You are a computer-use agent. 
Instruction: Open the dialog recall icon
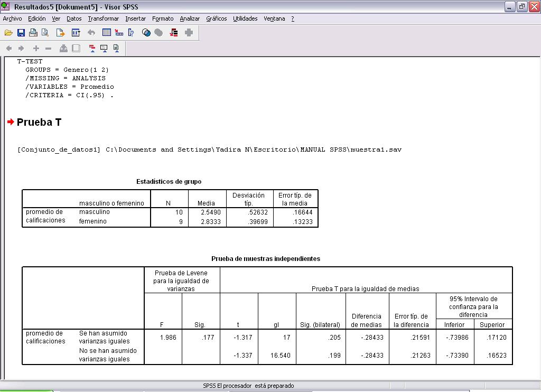pos(76,33)
